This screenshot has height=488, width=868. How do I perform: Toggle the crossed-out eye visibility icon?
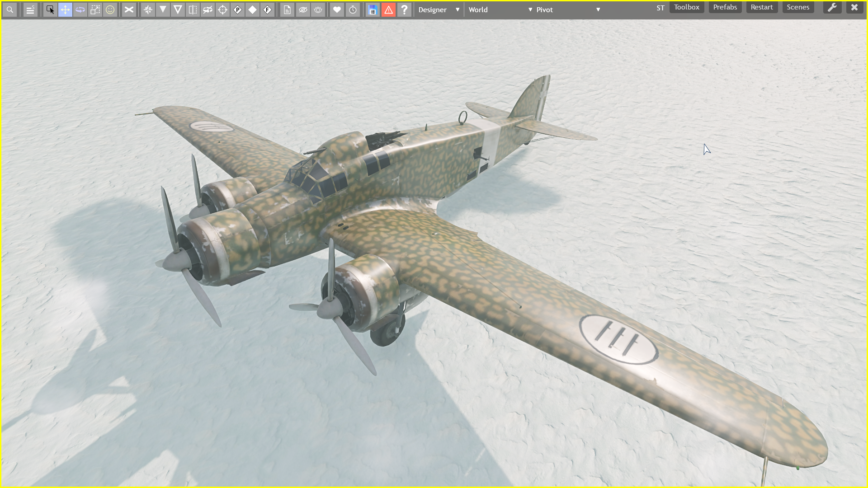tap(303, 9)
